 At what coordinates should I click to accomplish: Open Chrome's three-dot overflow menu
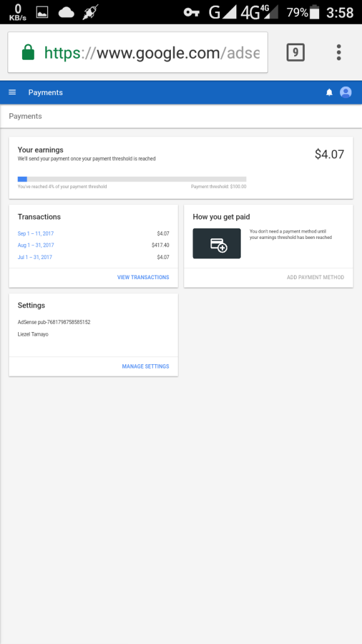[339, 53]
